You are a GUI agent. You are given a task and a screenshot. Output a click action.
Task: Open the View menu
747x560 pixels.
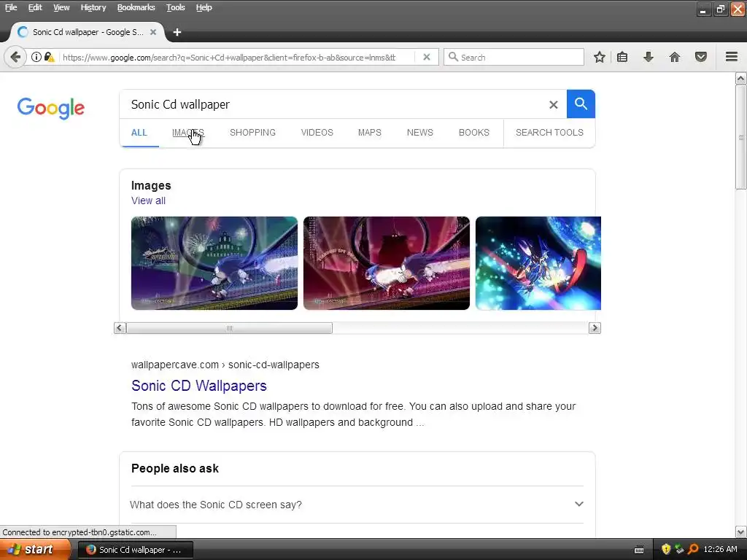click(x=61, y=7)
